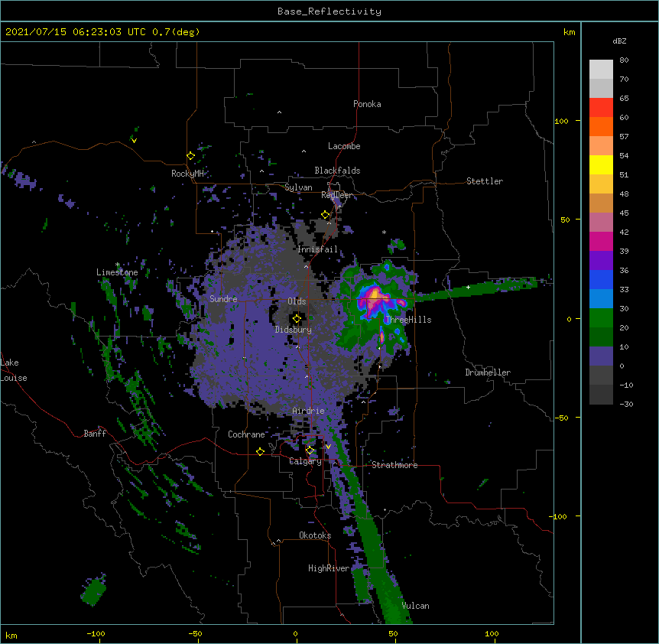Click the Airdrie label
Image resolution: width=659 pixels, height=644 pixels.
(x=308, y=411)
